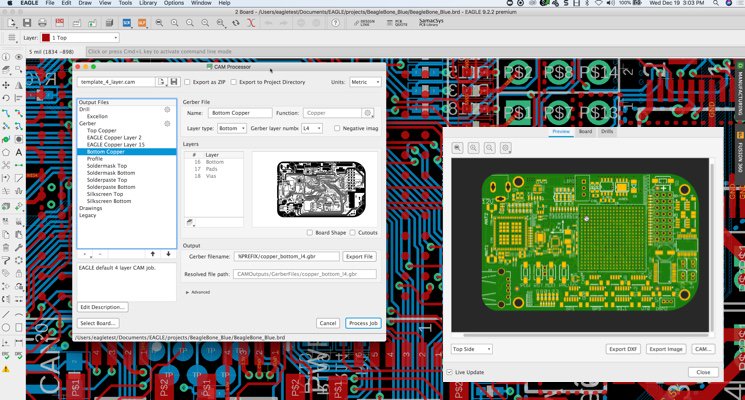Click the Export File button

coord(359,257)
